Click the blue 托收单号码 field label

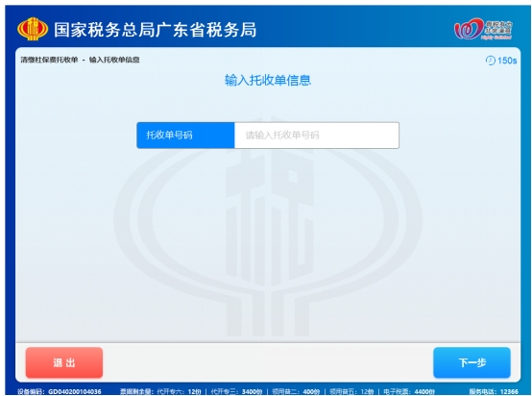coord(185,136)
